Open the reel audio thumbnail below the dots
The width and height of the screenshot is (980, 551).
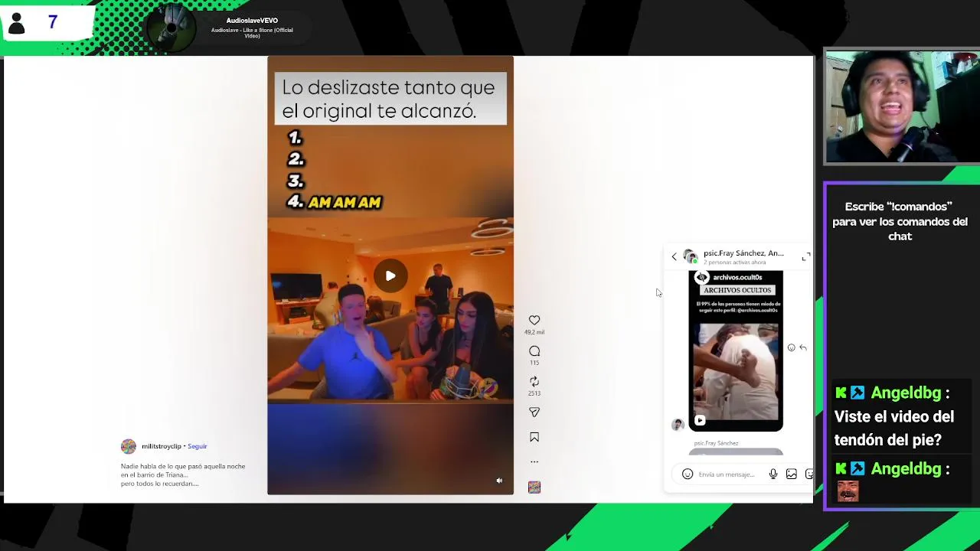[x=534, y=487]
